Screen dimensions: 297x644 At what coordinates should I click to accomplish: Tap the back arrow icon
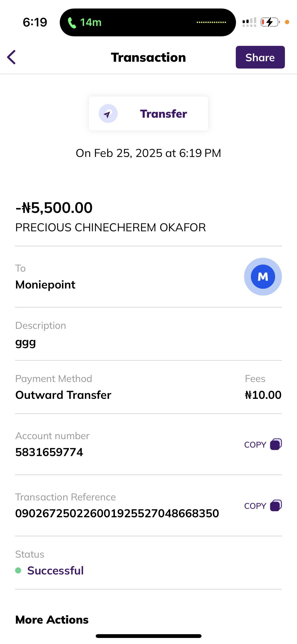(12, 57)
